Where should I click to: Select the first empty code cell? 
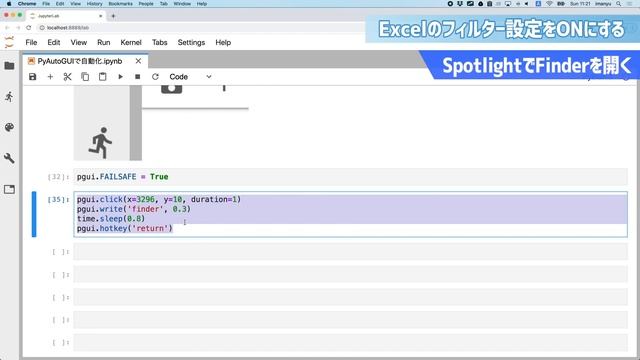tap(350, 252)
